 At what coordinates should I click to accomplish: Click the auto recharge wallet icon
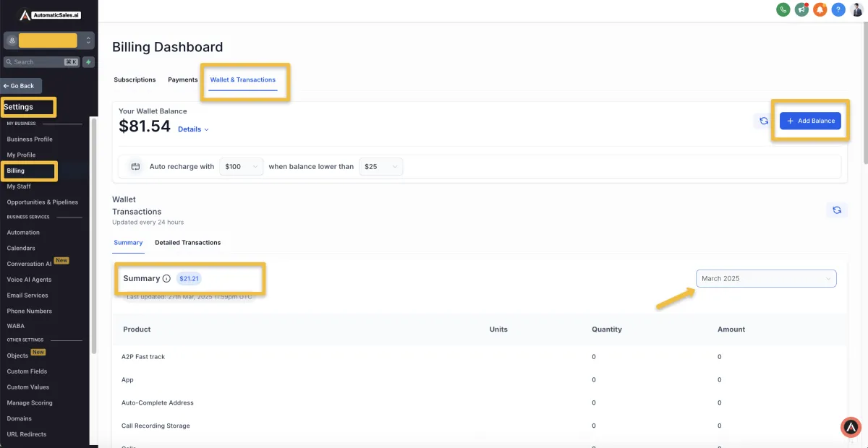(135, 166)
